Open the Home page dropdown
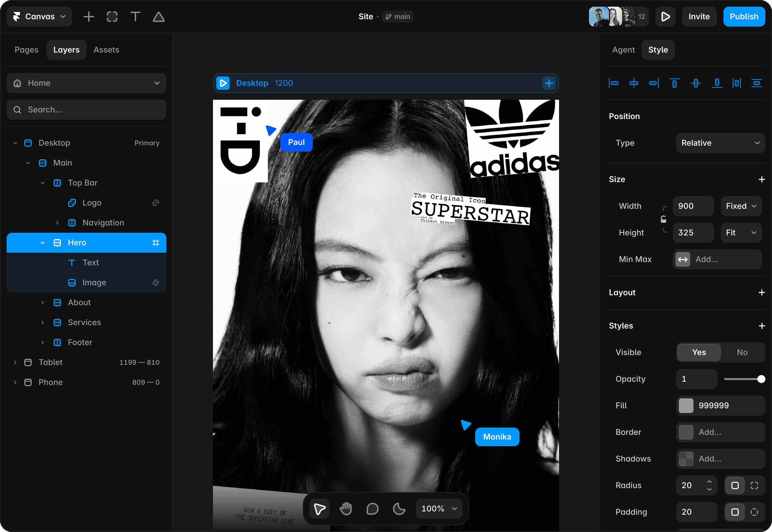Screen dimensions: 772x532 87,83
